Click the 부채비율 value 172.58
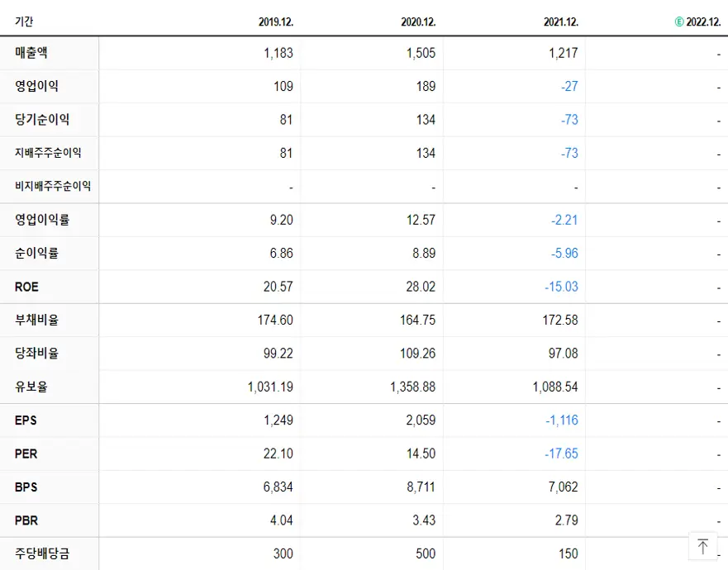 [560, 321]
